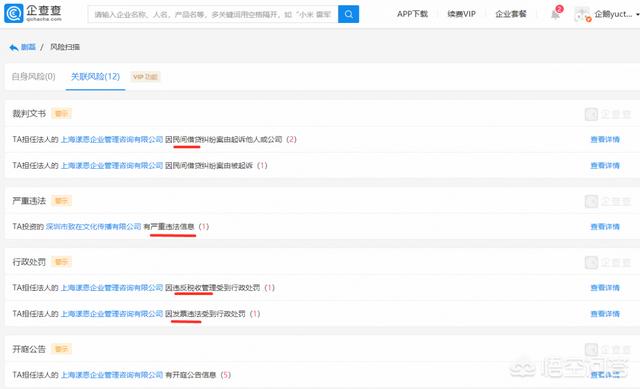640x389 pixels.
Task: Expand the user account dropdown arrow
Action: coord(637,15)
